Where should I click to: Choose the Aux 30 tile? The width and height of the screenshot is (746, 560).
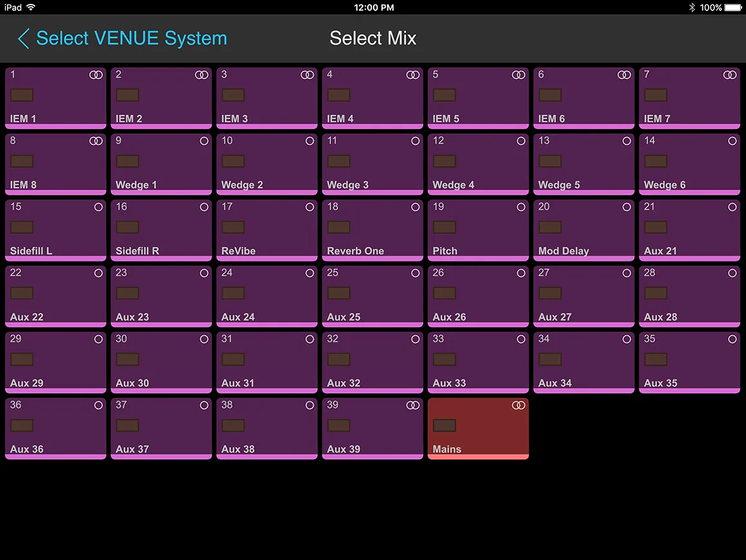click(x=161, y=363)
